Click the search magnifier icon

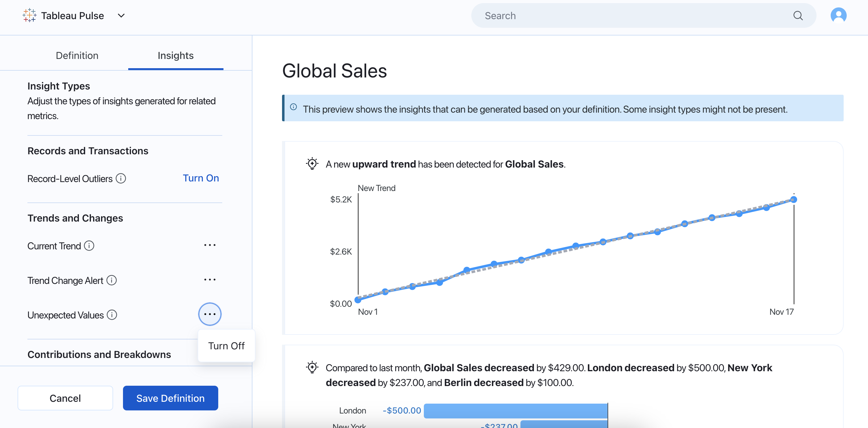pos(798,15)
